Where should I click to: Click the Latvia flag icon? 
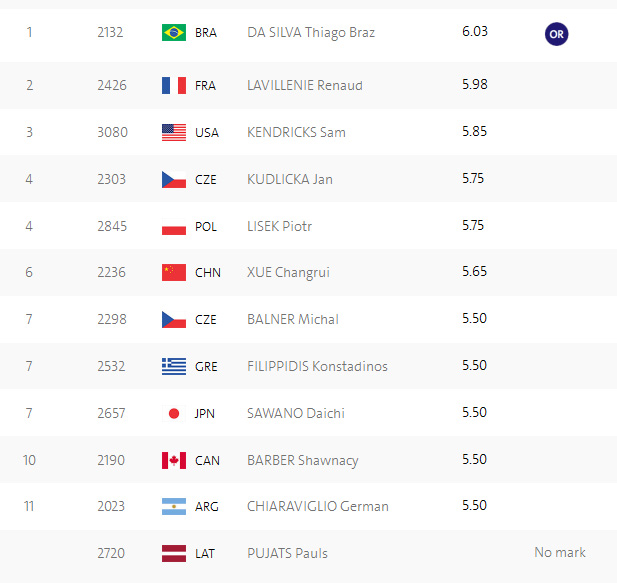[174, 553]
